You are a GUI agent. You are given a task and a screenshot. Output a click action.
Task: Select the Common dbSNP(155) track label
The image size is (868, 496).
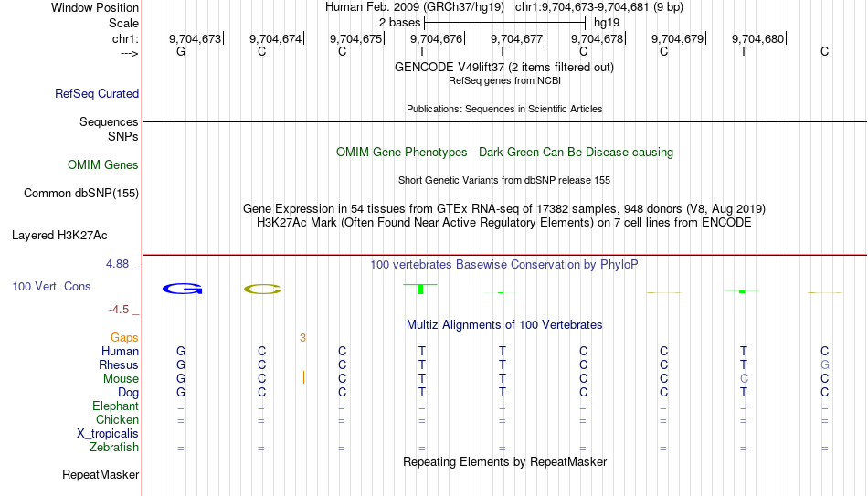tap(81, 194)
